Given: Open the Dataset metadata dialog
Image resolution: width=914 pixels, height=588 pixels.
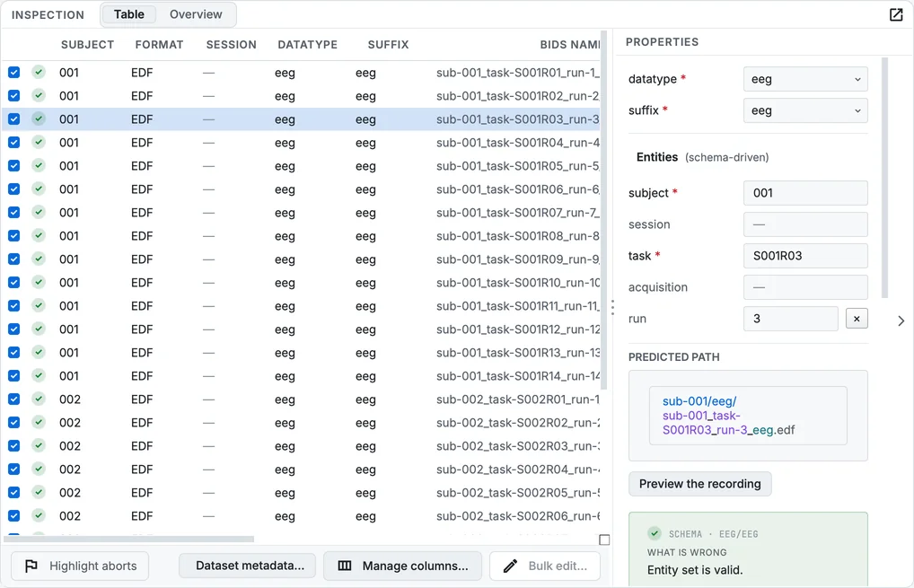Looking at the screenshot, I should pos(248,566).
